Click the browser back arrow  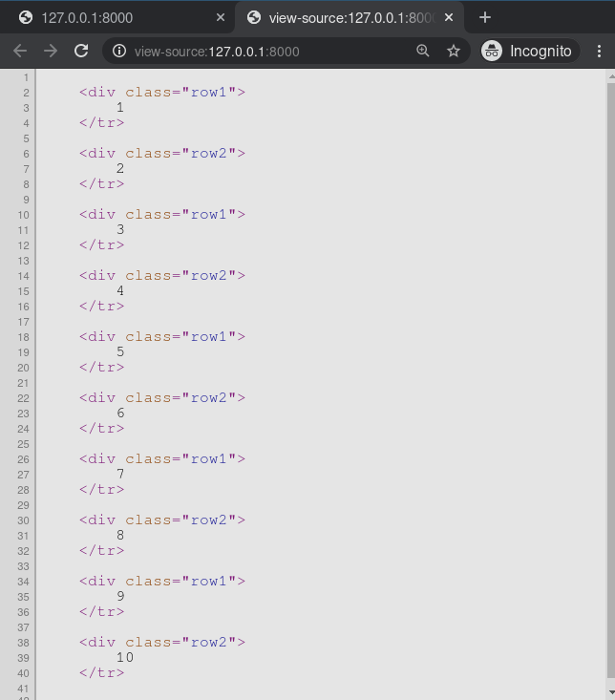click(x=20, y=51)
